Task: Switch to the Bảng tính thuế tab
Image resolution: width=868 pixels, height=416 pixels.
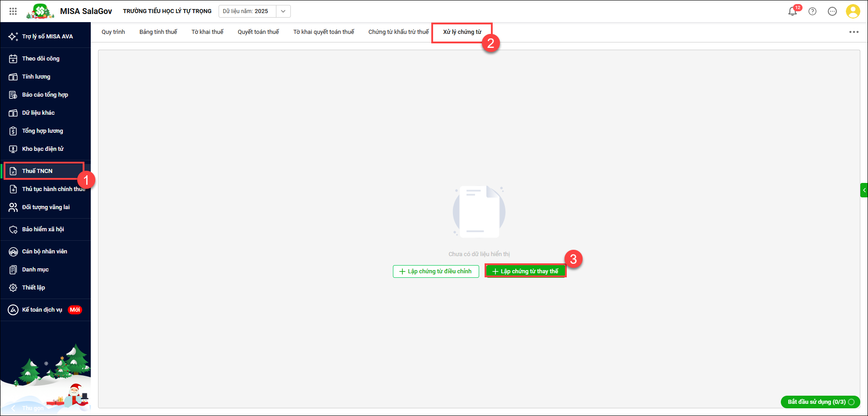Action: 158,32
